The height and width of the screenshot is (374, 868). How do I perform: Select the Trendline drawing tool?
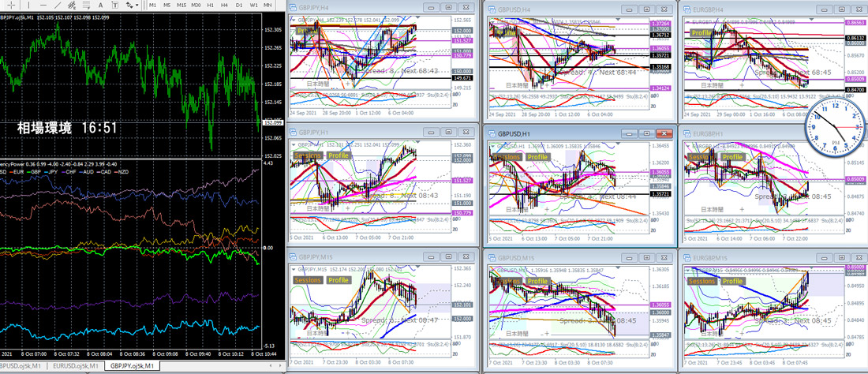[x=58, y=5]
